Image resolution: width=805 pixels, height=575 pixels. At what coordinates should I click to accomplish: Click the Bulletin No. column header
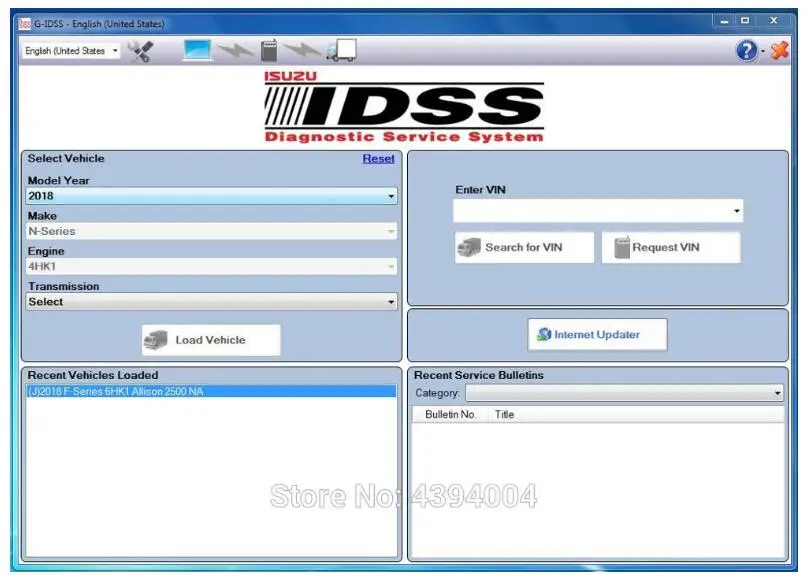click(x=450, y=414)
